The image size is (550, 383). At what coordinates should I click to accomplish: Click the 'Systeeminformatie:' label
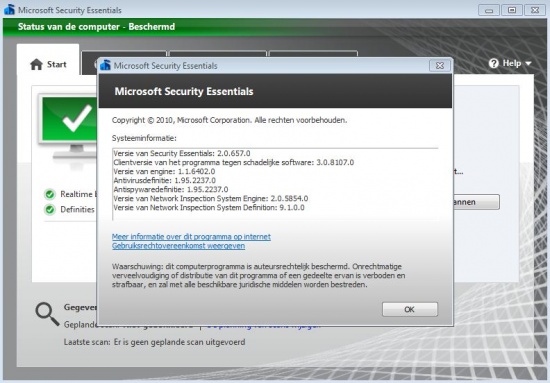tap(144, 138)
